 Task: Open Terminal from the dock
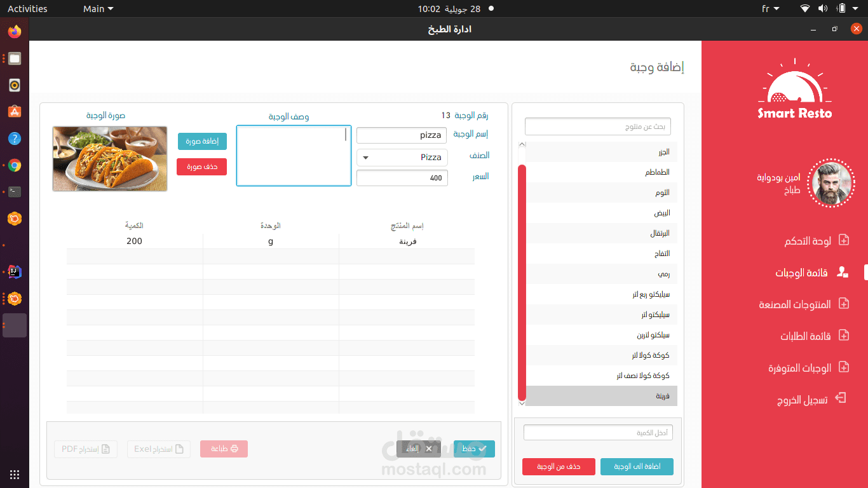coord(15,192)
